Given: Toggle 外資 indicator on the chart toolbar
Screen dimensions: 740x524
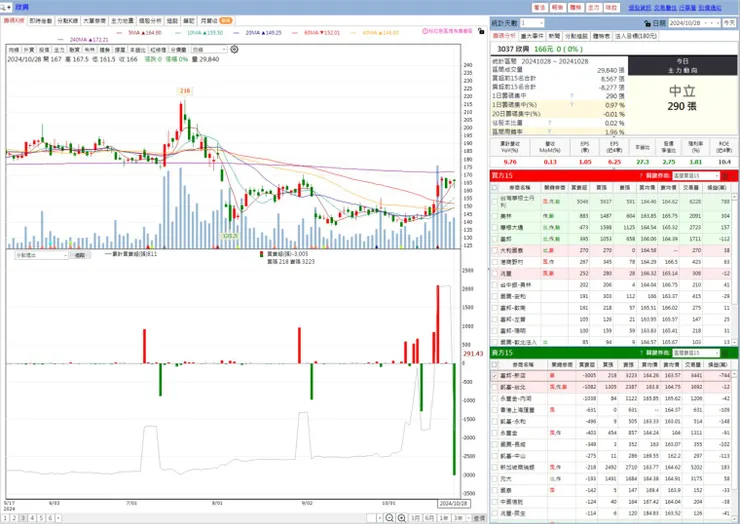Looking at the screenshot, I should pyautogui.click(x=29, y=50).
